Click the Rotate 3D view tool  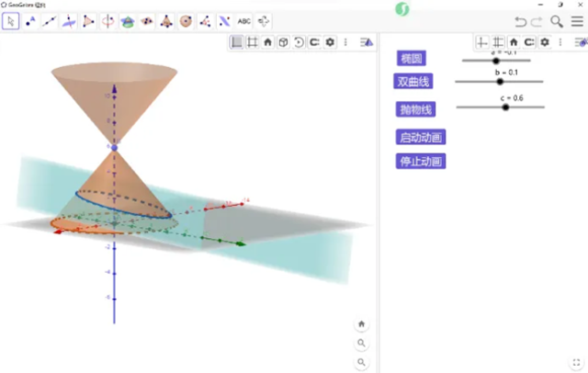[264, 20]
